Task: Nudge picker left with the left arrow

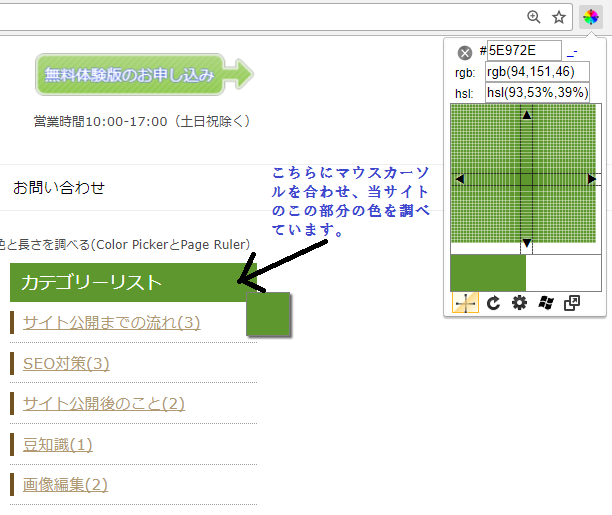Action: tap(460, 179)
